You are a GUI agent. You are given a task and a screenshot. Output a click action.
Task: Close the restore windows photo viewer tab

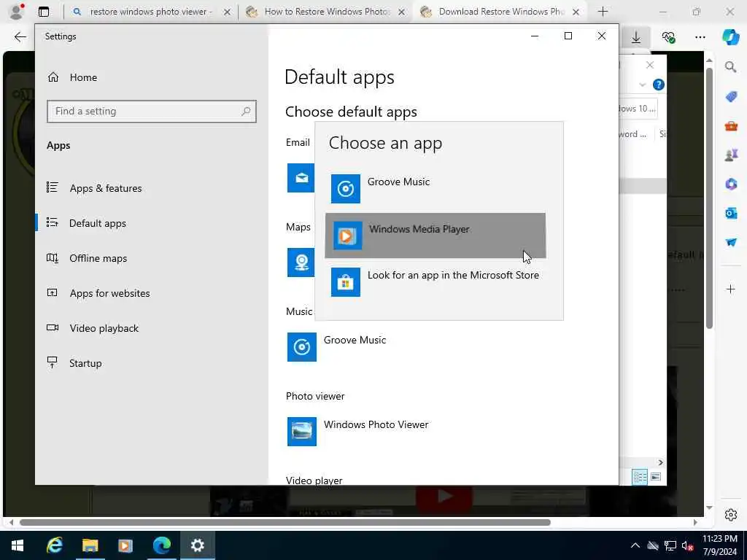coord(228,12)
